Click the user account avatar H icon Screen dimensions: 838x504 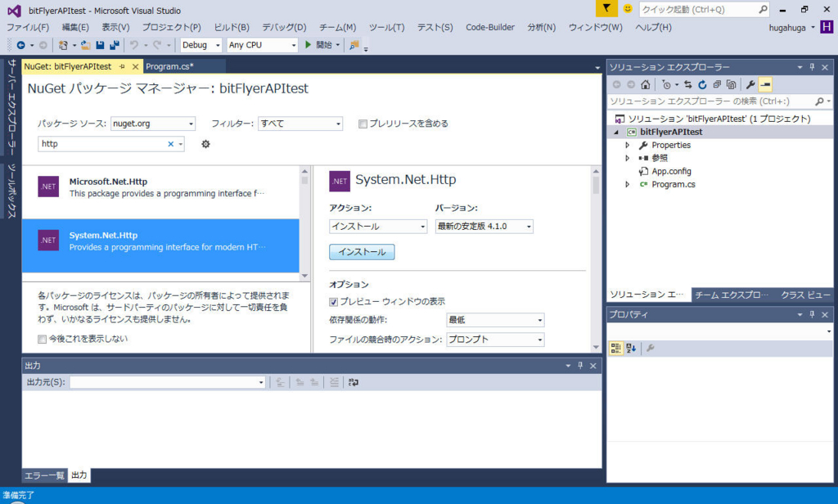click(827, 27)
